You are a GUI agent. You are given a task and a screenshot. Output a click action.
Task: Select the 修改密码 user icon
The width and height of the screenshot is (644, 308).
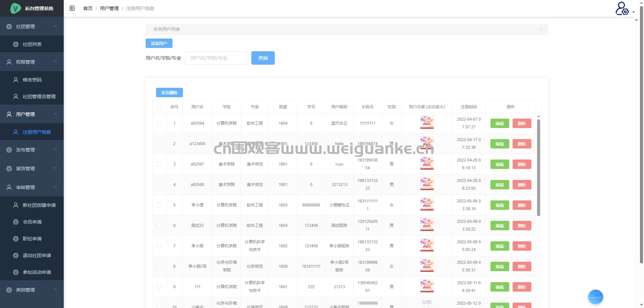pos(15,79)
